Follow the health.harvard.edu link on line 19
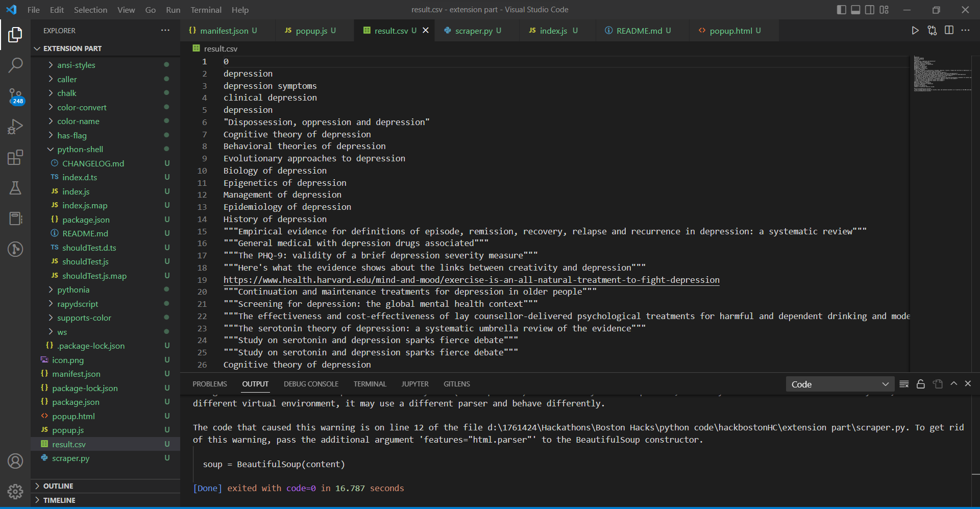The width and height of the screenshot is (980, 509). point(471,280)
